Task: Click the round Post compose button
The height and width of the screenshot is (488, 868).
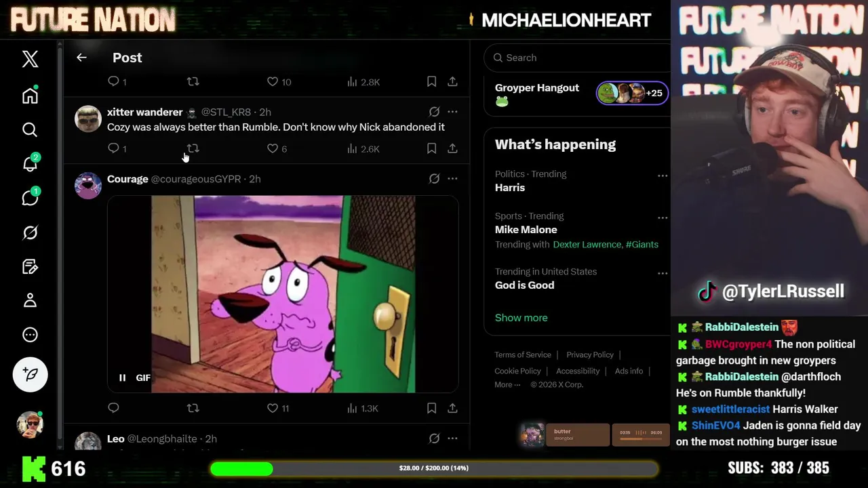Action: pyautogui.click(x=30, y=374)
